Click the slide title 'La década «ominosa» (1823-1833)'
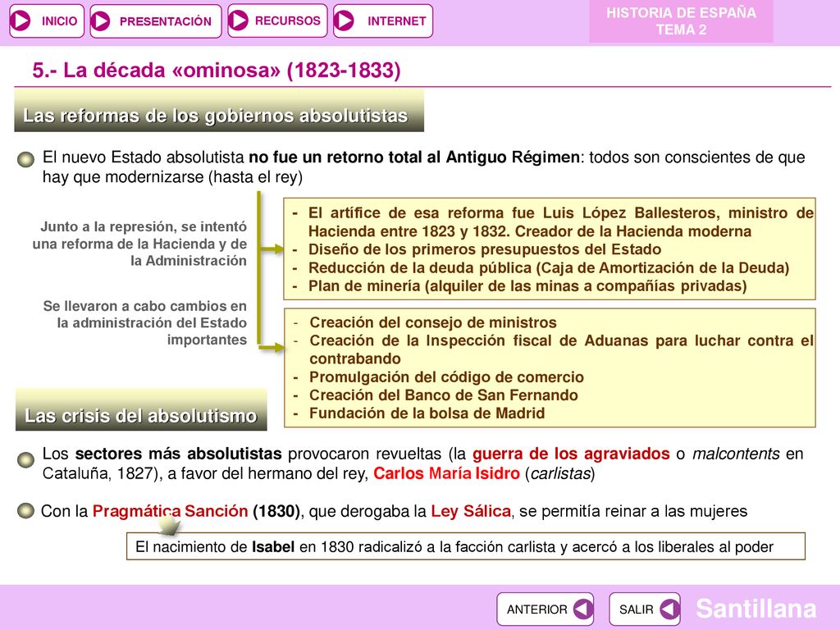 [217, 71]
